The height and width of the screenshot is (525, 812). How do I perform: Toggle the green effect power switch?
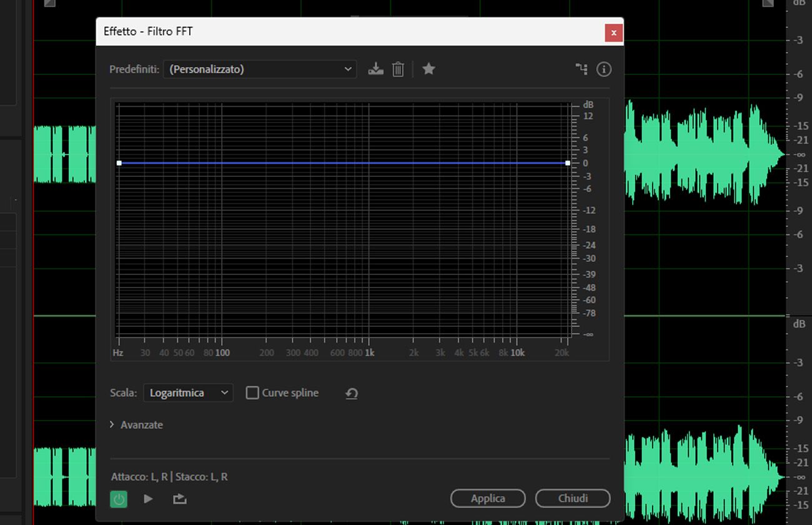[x=119, y=498]
